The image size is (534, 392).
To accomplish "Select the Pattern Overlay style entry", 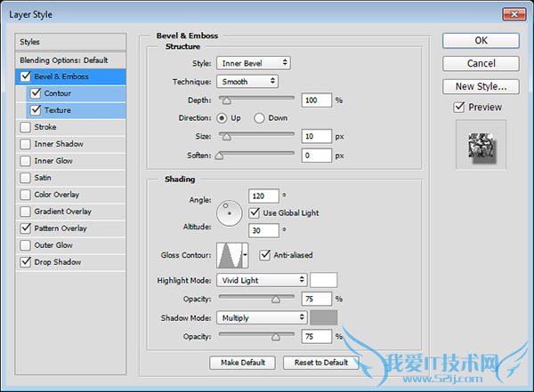I will (x=61, y=228).
